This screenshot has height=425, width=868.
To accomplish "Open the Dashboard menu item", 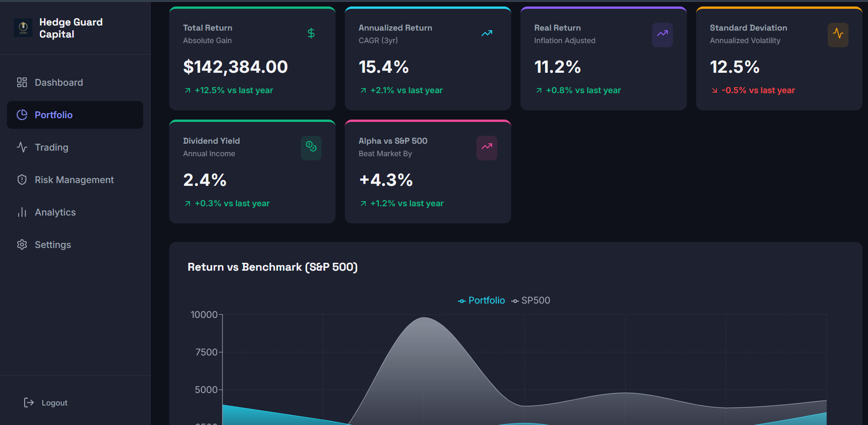I will click(x=75, y=82).
